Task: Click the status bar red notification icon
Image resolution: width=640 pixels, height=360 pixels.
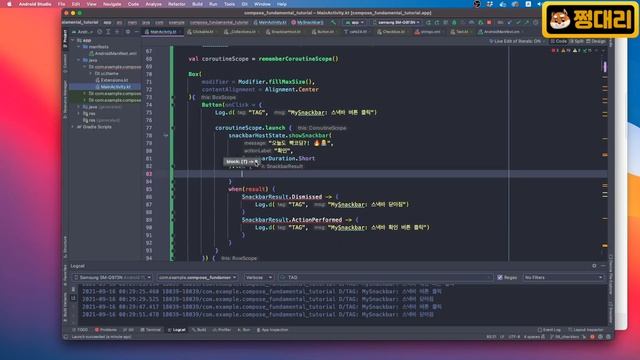Action: pyautogui.click(x=592, y=337)
